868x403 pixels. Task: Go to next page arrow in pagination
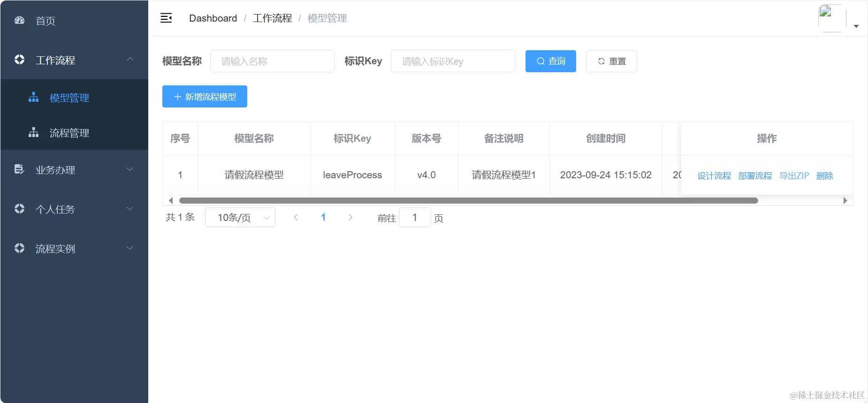350,217
